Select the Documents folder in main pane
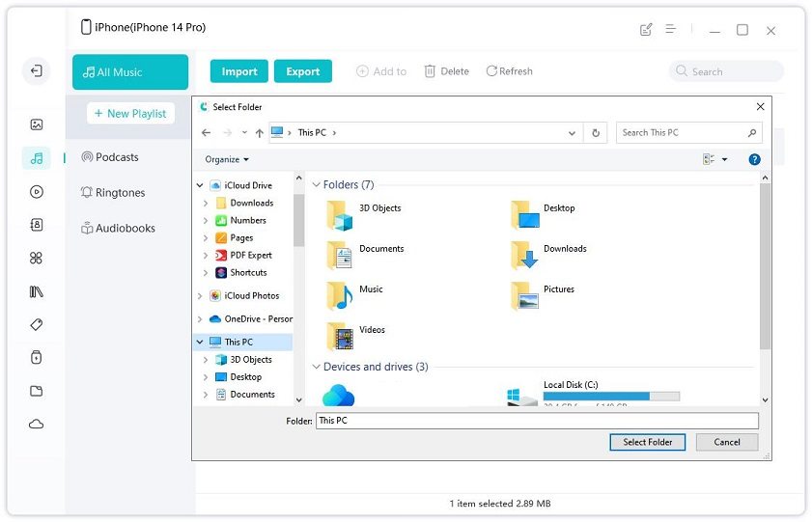This screenshot has height=522, width=812. 365,256
